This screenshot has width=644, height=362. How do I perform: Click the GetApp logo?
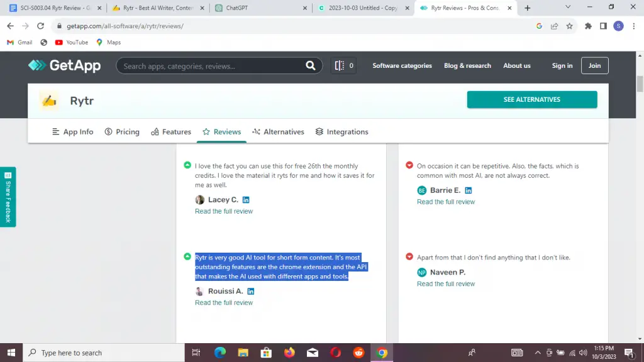[x=65, y=65]
